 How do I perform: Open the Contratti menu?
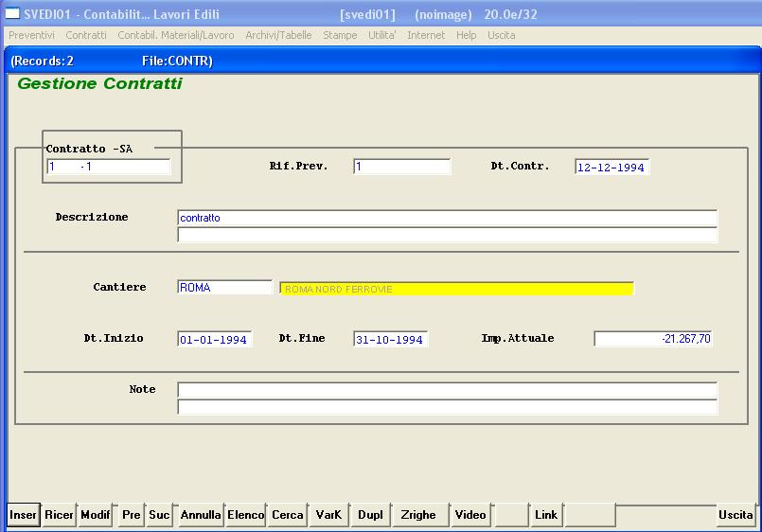[86, 35]
